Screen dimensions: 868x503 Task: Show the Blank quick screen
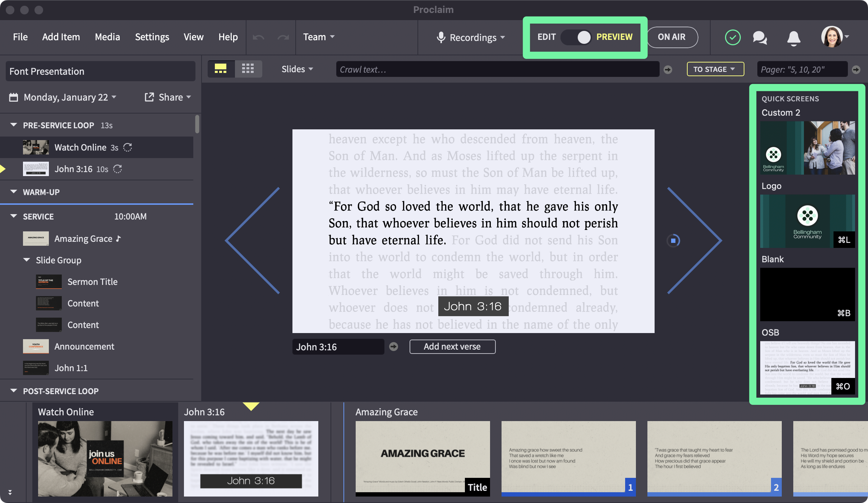click(807, 294)
